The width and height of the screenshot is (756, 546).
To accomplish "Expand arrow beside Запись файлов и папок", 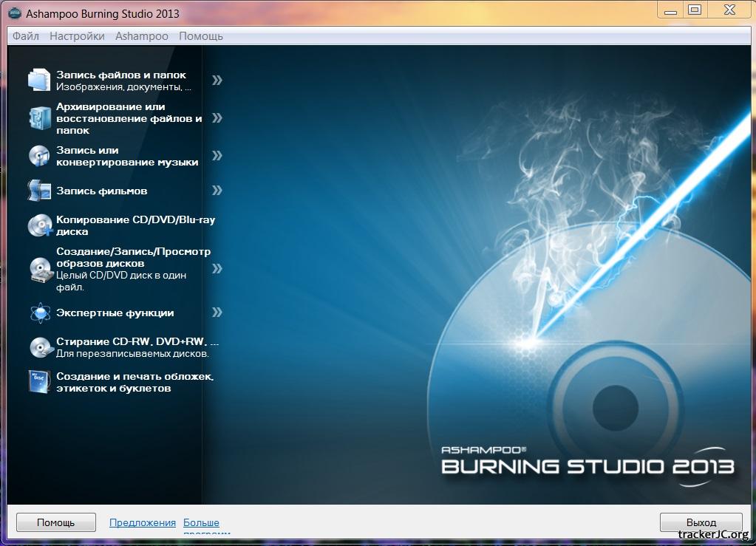I will pyautogui.click(x=217, y=80).
